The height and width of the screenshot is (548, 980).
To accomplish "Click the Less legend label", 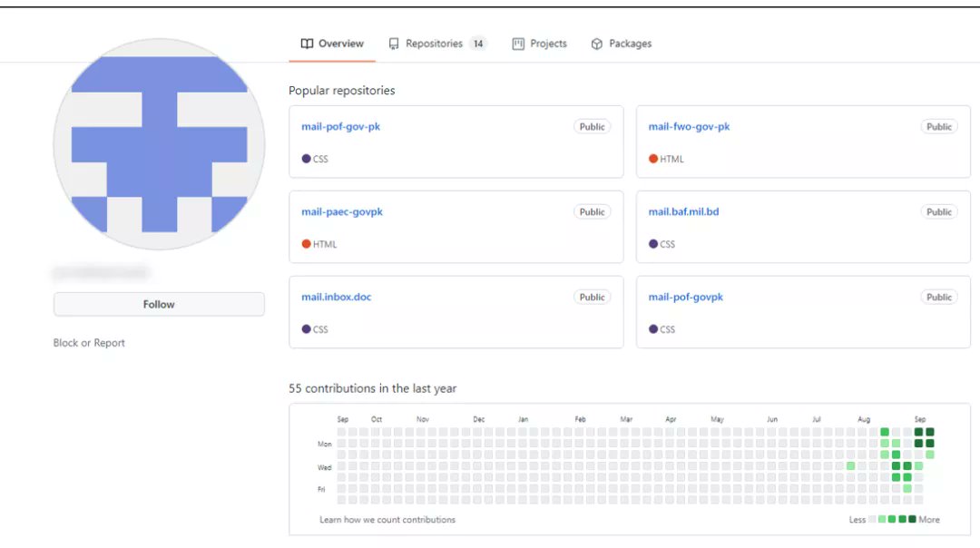I will [x=857, y=519].
